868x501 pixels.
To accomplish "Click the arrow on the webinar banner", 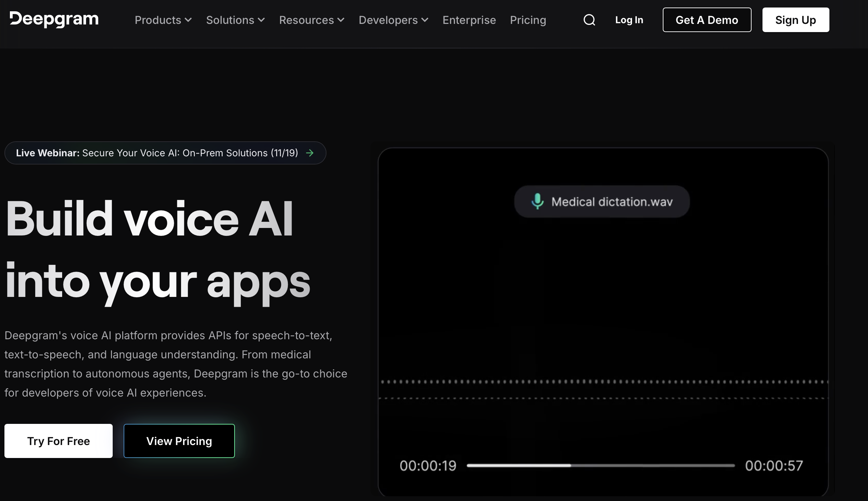I will 309,153.
